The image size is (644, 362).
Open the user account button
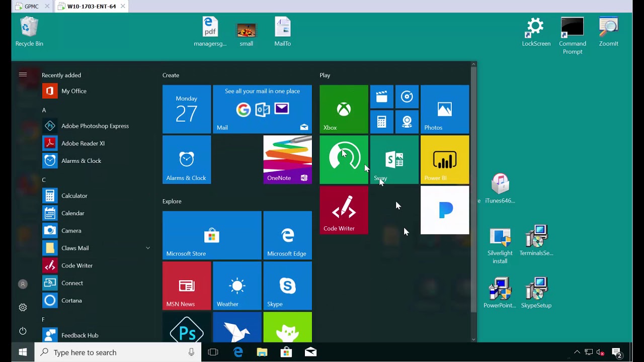[x=23, y=284]
